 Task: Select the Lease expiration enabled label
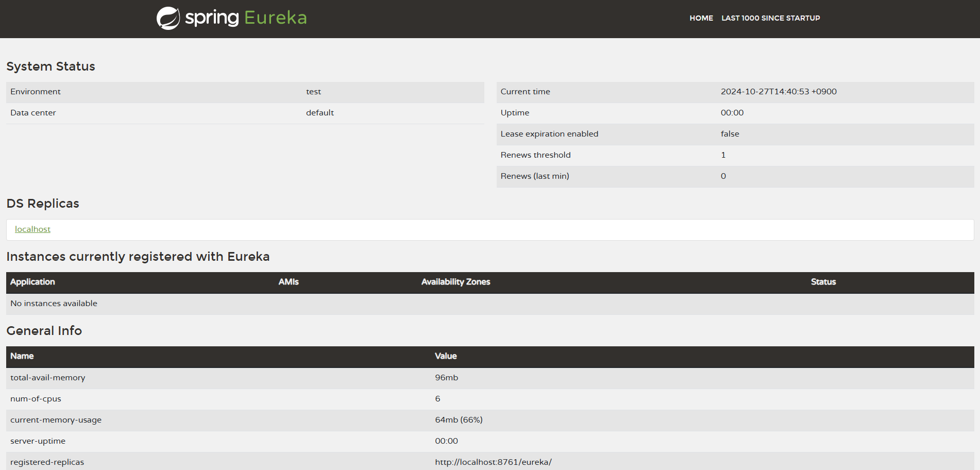[549, 134]
